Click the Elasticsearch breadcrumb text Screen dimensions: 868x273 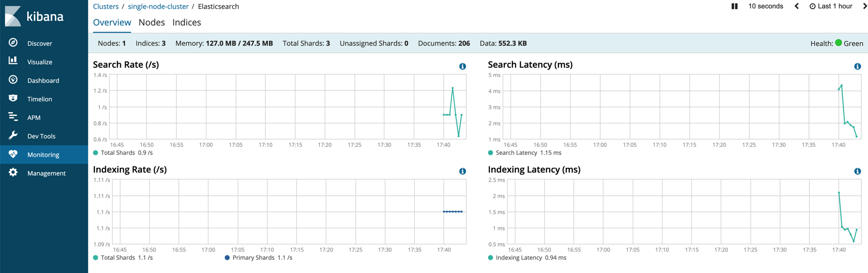tap(219, 6)
